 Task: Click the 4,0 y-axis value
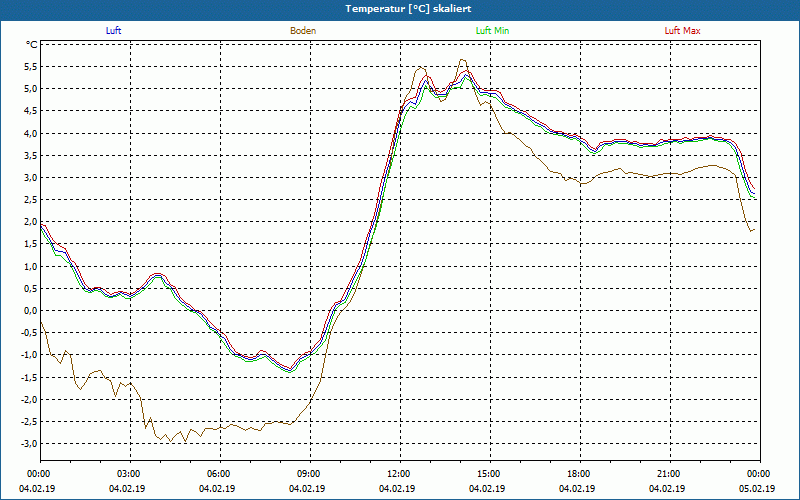pyautogui.click(x=30, y=133)
